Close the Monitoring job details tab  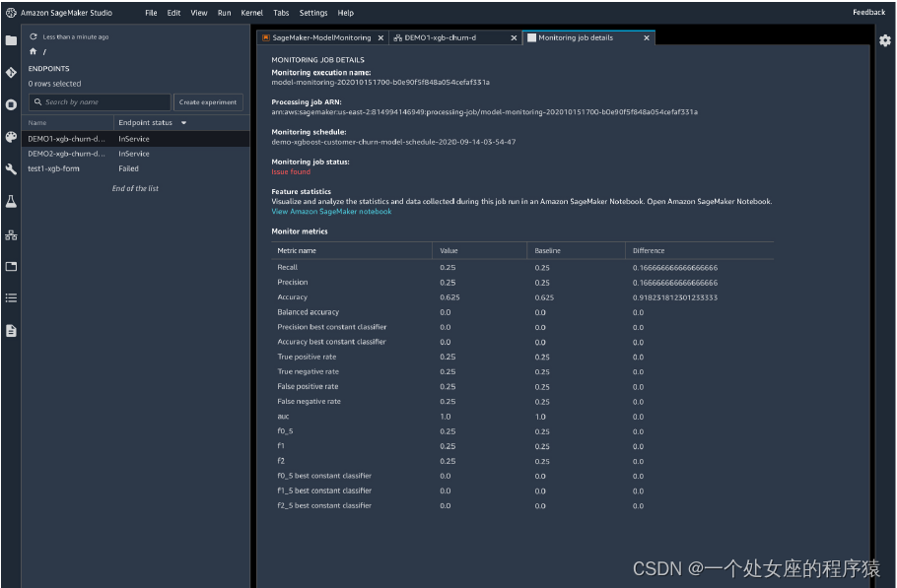(647, 37)
